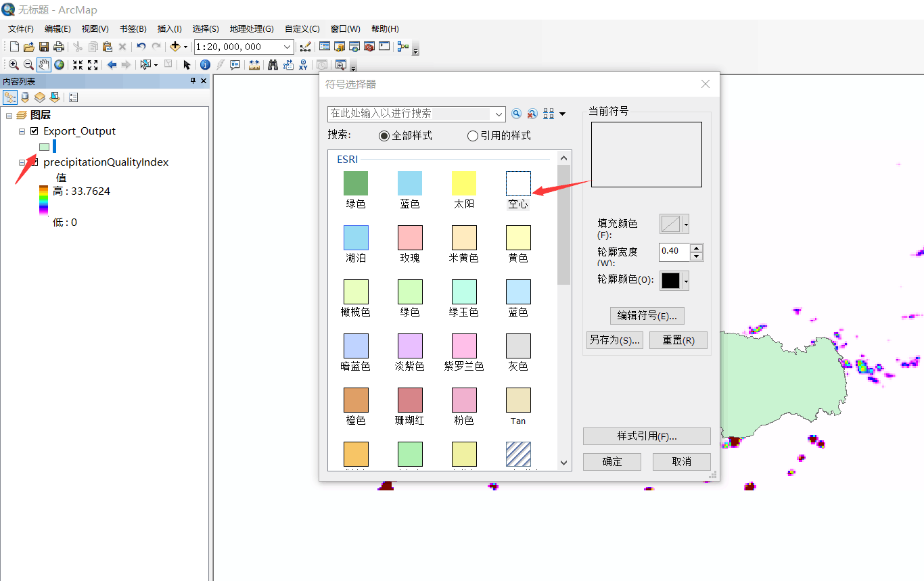Select the 空心 hollow fill symbol
Image resolution: width=924 pixels, height=581 pixels.
coord(517,183)
